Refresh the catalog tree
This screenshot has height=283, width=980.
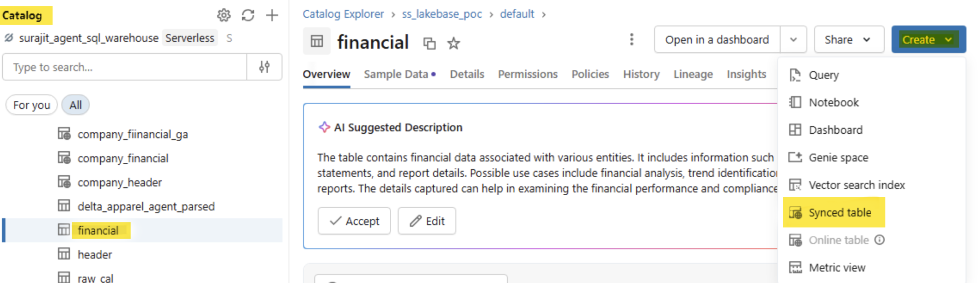[248, 15]
